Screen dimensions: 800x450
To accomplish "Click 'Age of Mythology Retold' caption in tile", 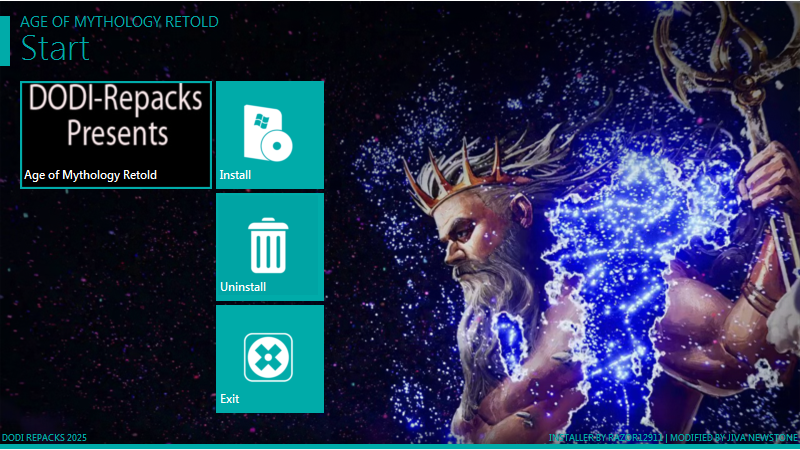I will (90, 175).
